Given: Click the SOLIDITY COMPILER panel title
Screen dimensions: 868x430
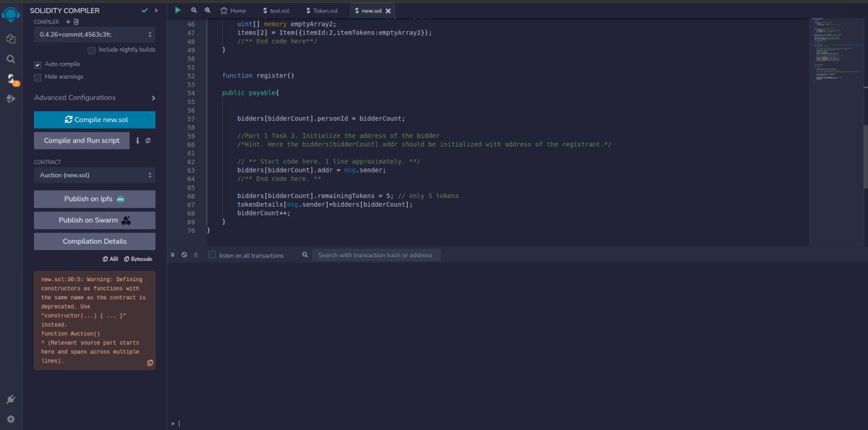Looking at the screenshot, I should (64, 10).
